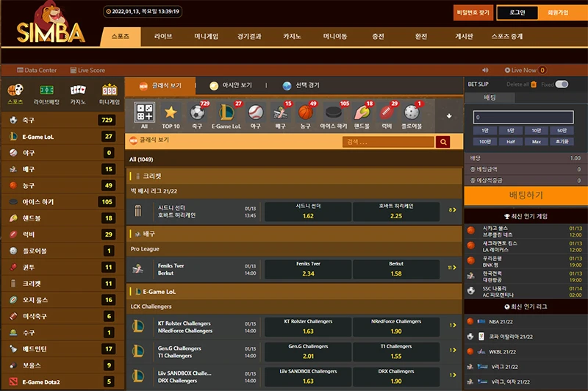Image resolution: width=588 pixels, height=391 pixels.
Task: Open 경기결과 main menu
Action: click(249, 36)
